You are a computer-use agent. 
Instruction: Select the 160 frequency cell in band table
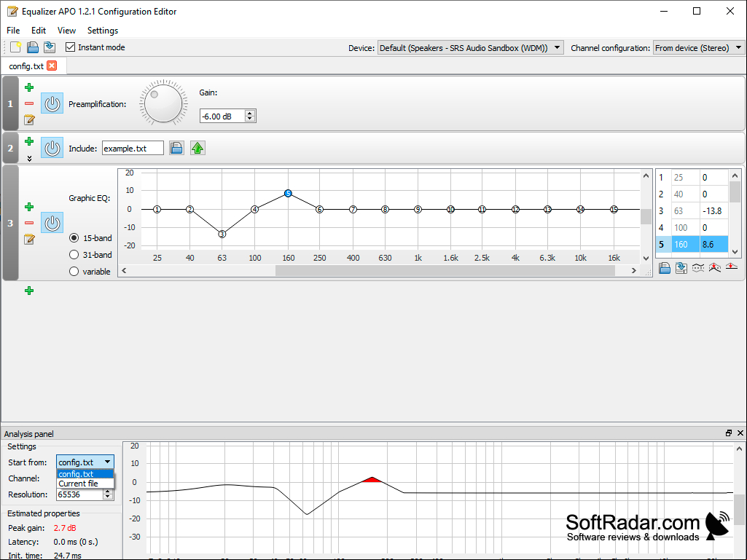686,244
